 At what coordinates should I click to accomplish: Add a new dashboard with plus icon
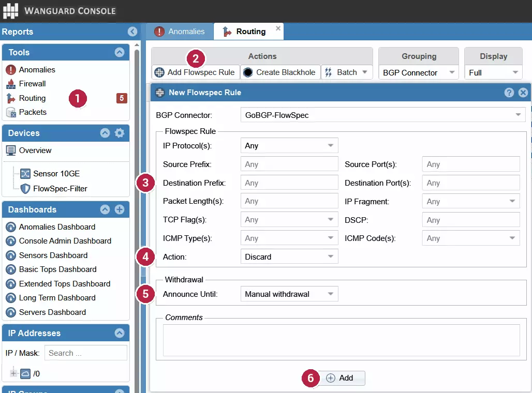click(x=120, y=209)
